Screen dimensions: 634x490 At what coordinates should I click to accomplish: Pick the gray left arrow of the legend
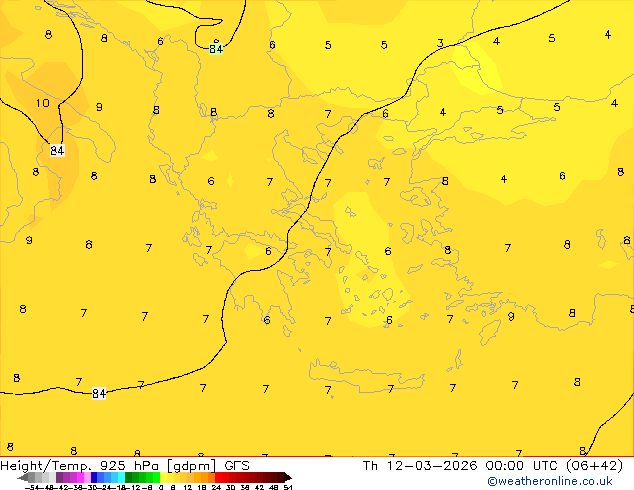click(23, 478)
